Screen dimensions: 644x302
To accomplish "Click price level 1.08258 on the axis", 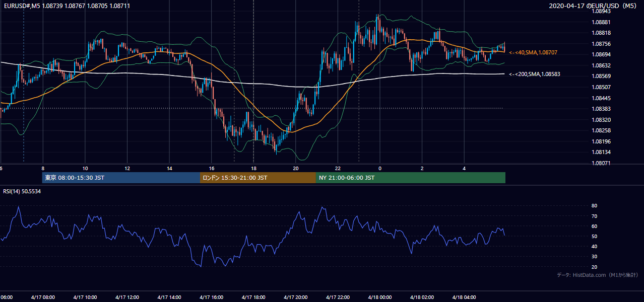I will pyautogui.click(x=602, y=130).
